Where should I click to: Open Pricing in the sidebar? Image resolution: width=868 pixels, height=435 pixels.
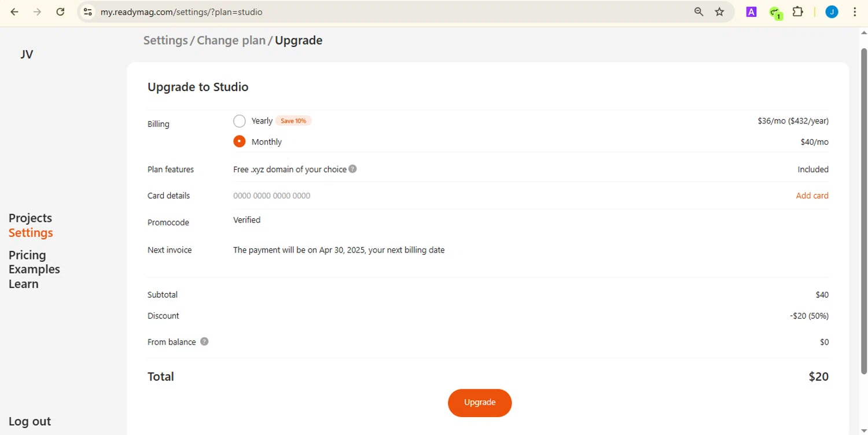27,255
